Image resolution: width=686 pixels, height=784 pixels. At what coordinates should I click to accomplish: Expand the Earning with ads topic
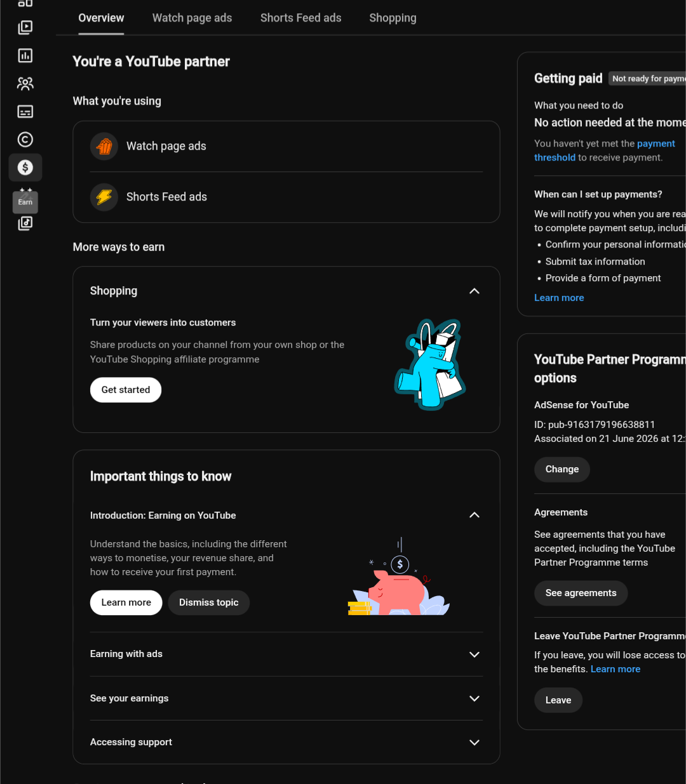(x=474, y=654)
